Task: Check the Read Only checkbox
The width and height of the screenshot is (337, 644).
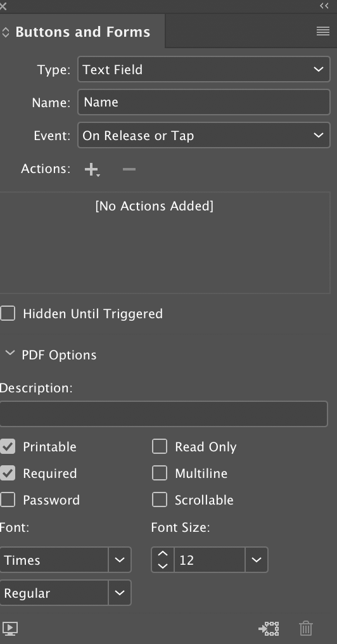Action: pyautogui.click(x=159, y=446)
